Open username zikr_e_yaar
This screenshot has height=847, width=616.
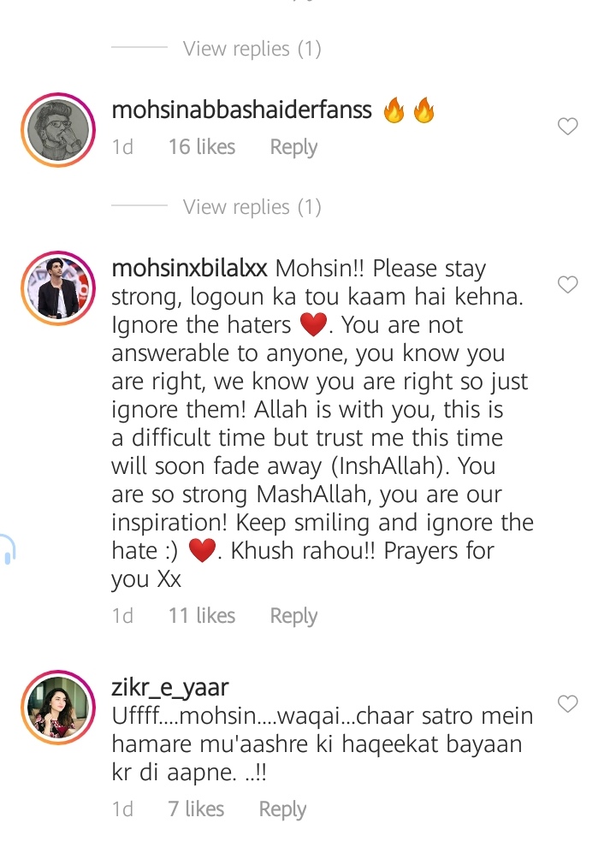click(x=170, y=687)
